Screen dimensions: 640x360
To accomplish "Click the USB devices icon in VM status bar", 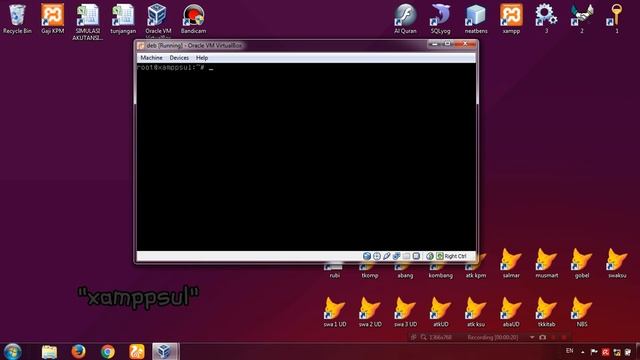I will [387, 256].
